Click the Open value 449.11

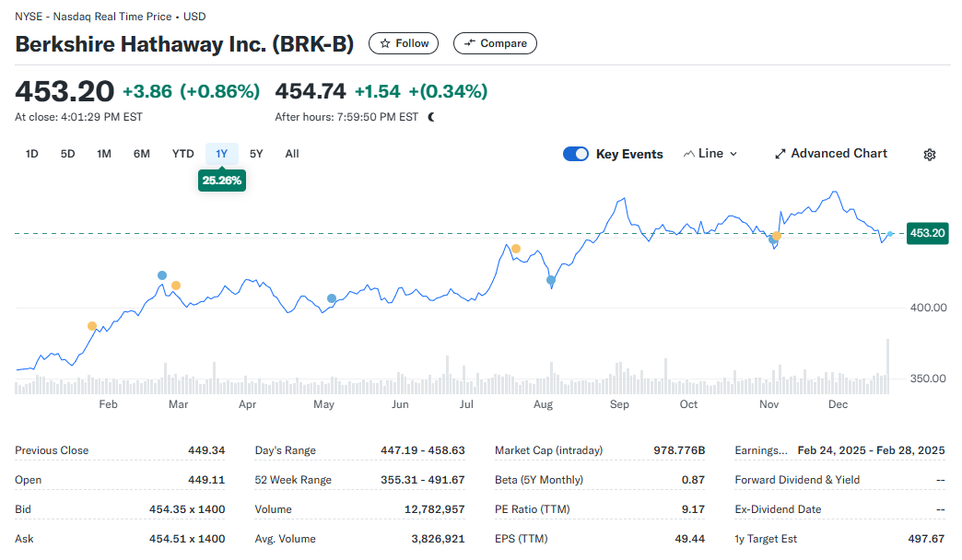(206, 480)
